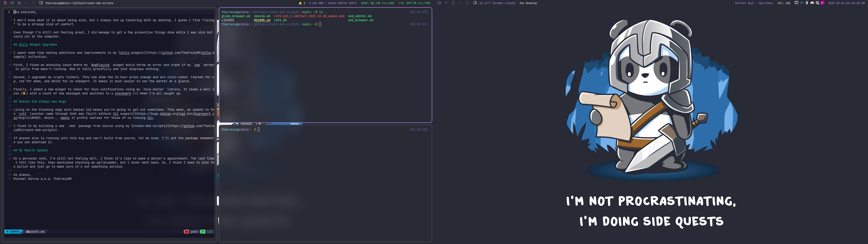Switch to workspace 七
The height and width of the screenshot is (244, 868).
19,3
